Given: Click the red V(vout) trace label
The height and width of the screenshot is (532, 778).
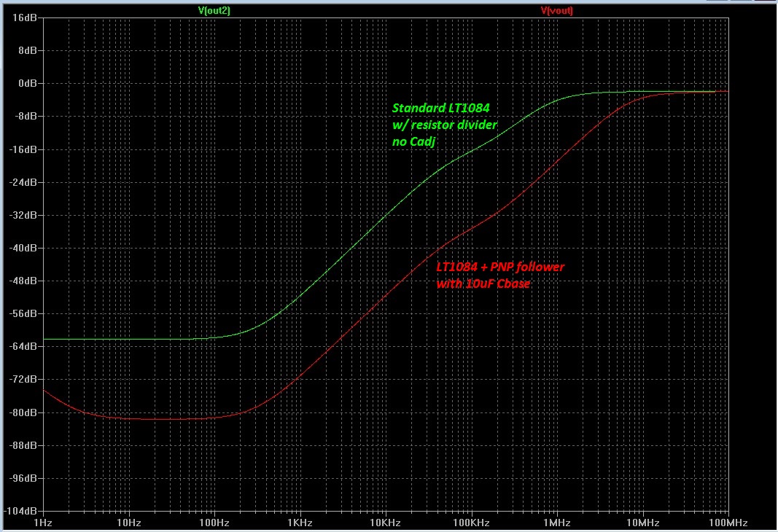Looking at the screenshot, I should [557, 10].
